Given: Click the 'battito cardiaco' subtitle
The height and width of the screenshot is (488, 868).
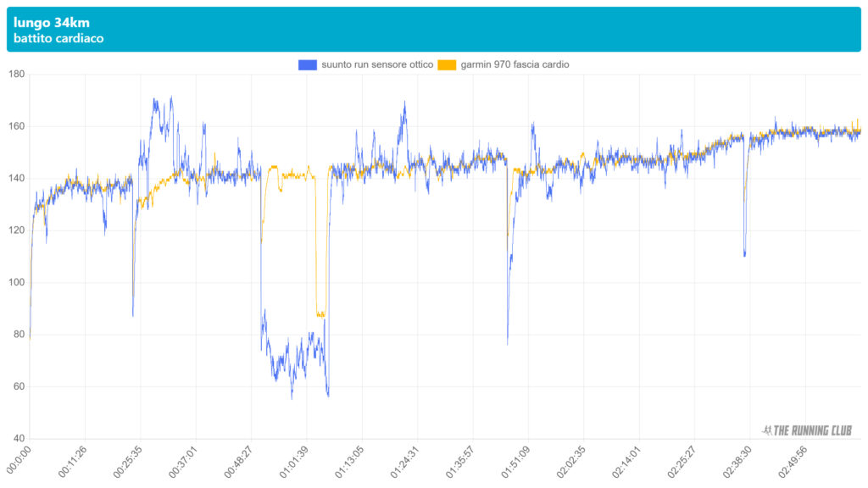Looking at the screenshot, I should click(x=58, y=39).
